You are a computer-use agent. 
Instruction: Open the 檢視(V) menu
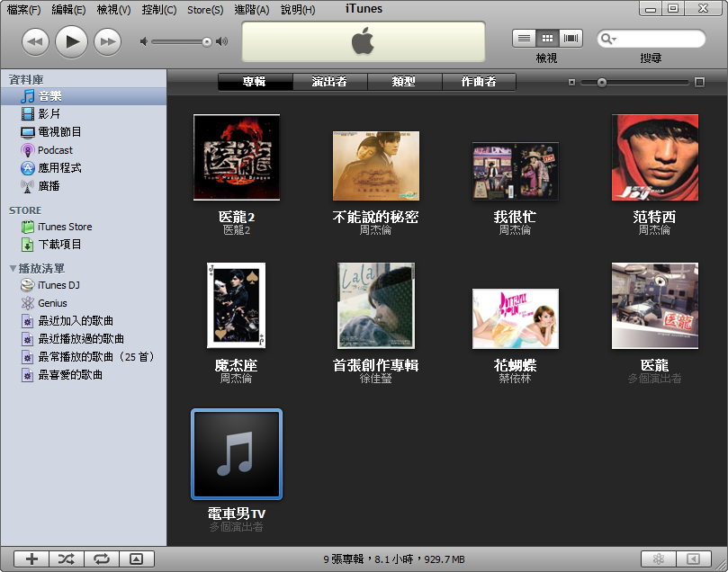pos(113,9)
